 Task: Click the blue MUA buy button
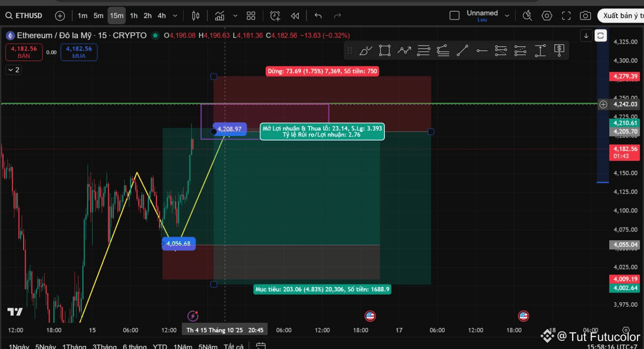pyautogui.click(x=79, y=52)
